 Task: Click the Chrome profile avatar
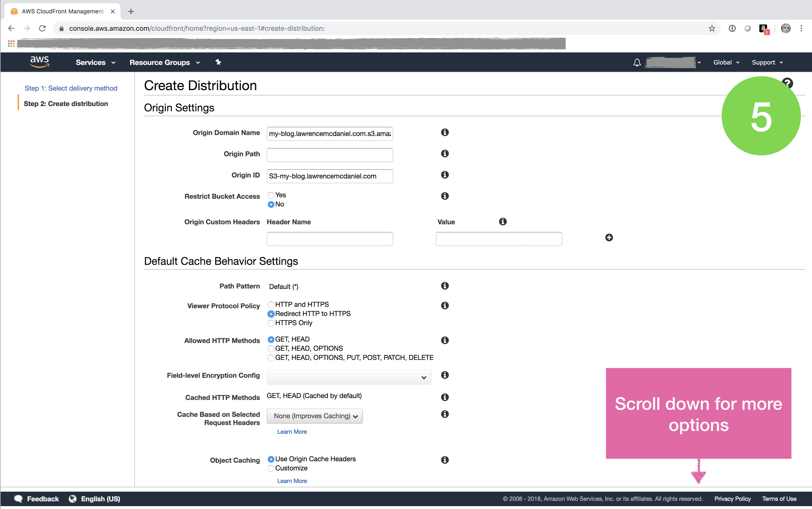[786, 29]
